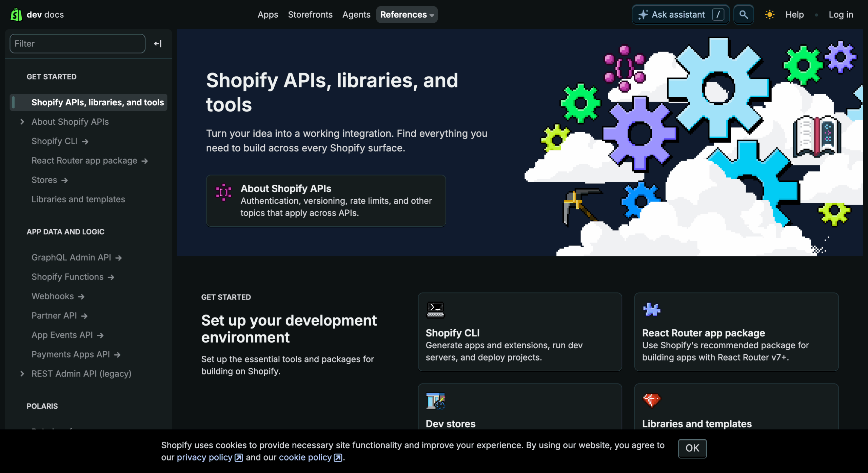Click the 'Set up your development environment' heading
868x473 pixels.
tap(289, 329)
